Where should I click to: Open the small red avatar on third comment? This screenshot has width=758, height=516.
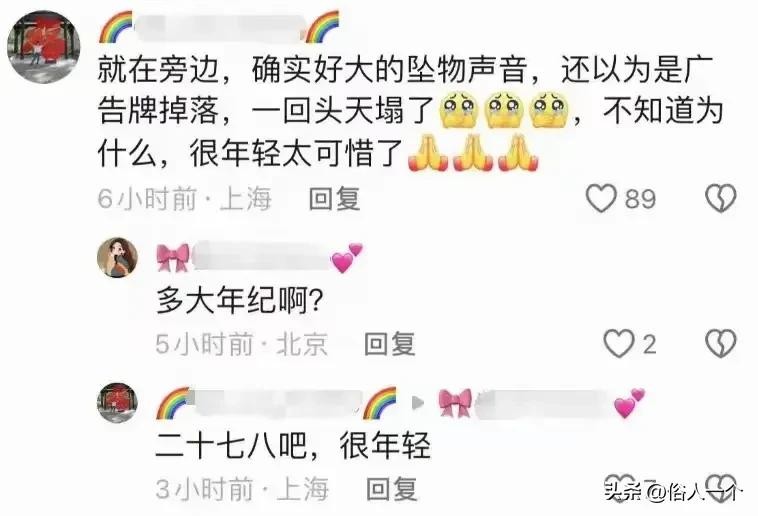pos(117,403)
